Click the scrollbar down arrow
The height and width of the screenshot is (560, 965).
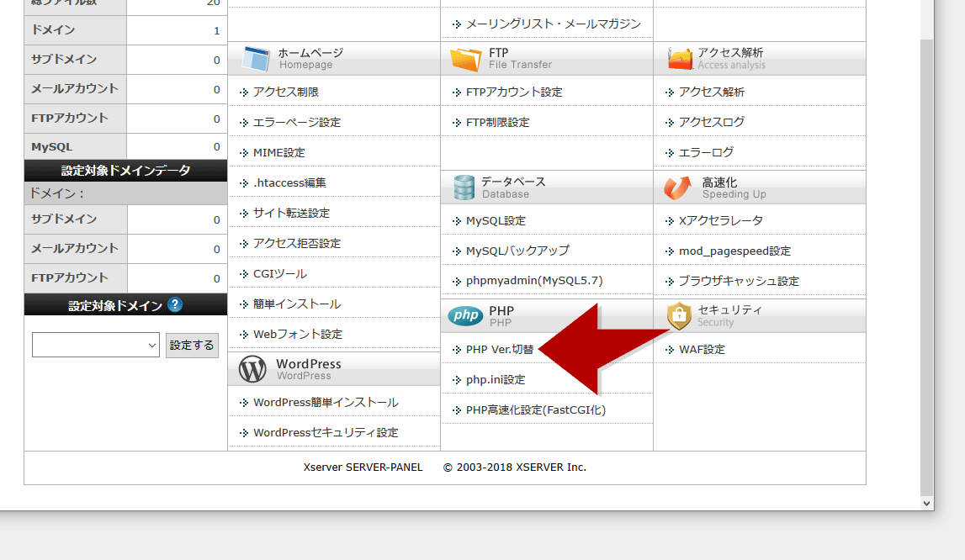tap(927, 504)
